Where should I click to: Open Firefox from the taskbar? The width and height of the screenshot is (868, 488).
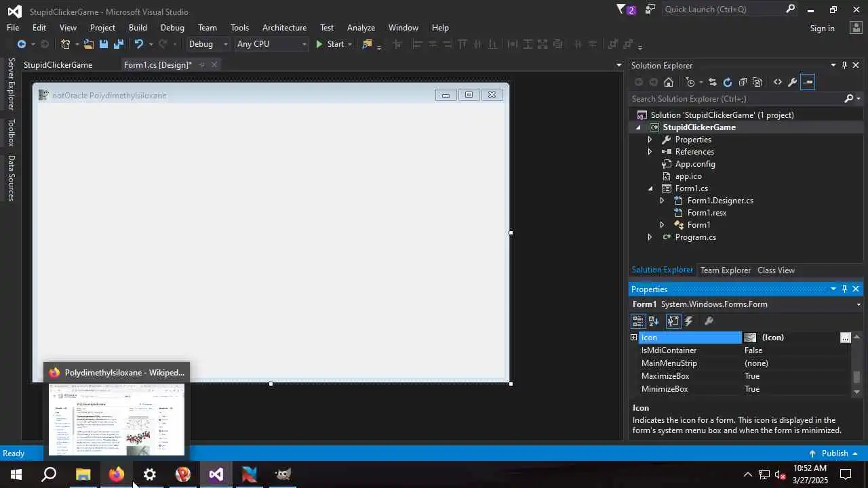pos(117,474)
